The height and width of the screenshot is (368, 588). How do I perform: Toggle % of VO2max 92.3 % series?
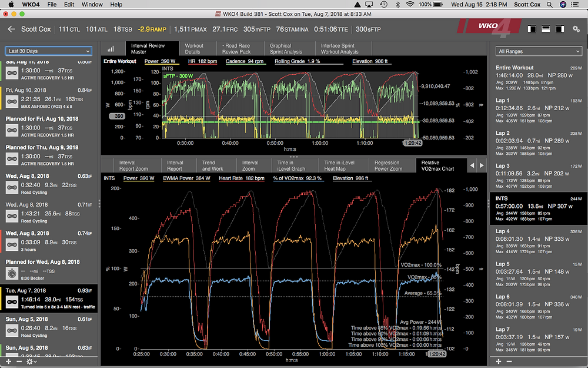[298, 178]
